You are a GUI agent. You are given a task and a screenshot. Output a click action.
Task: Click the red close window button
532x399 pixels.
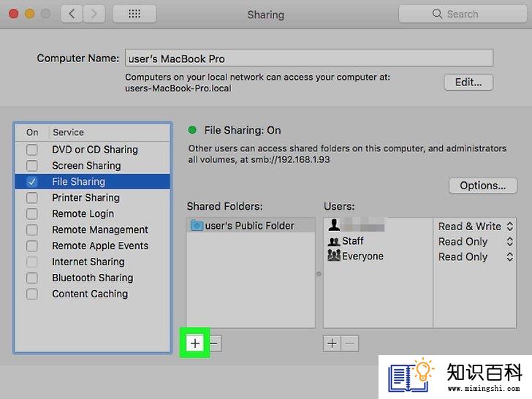coord(14,14)
